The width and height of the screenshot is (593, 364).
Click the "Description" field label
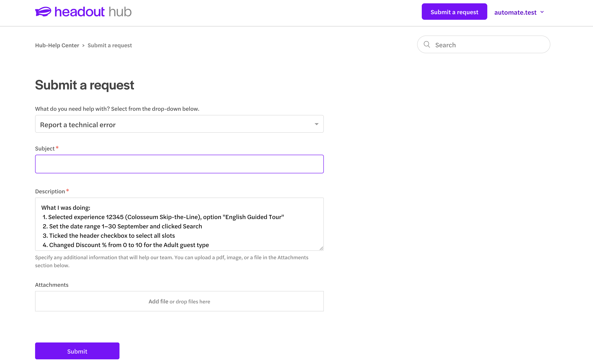[50, 191]
